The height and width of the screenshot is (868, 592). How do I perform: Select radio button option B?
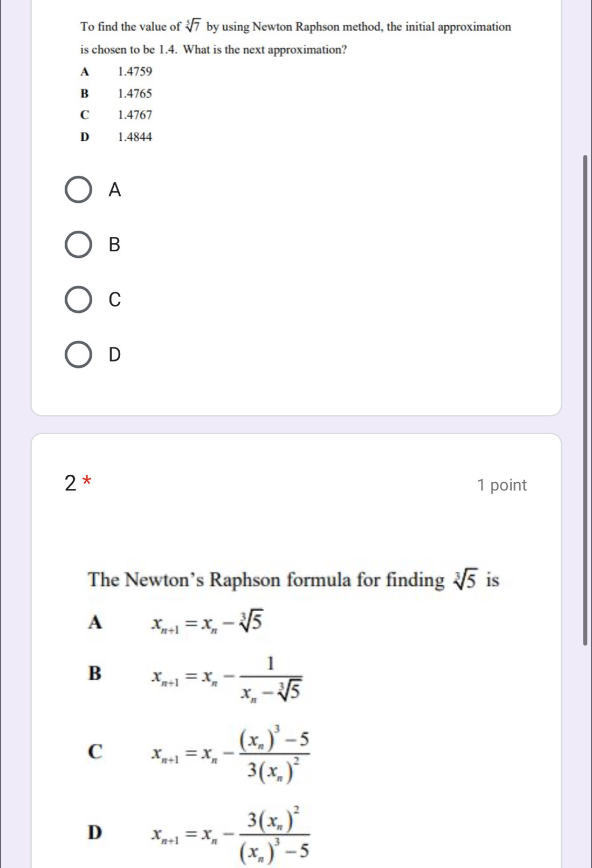click(x=79, y=244)
